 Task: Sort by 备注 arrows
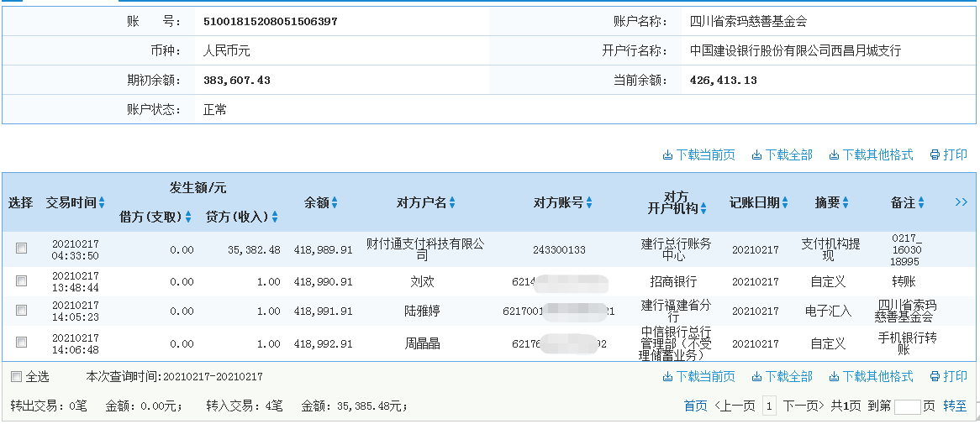(x=921, y=203)
